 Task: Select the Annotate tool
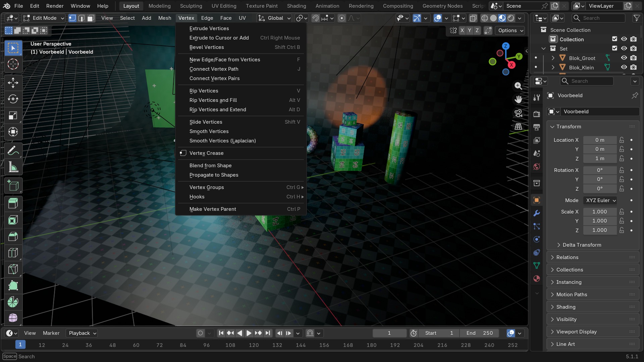[13, 150]
